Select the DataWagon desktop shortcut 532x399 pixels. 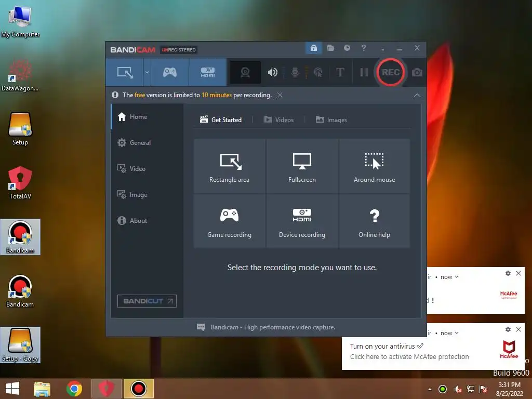20,75
